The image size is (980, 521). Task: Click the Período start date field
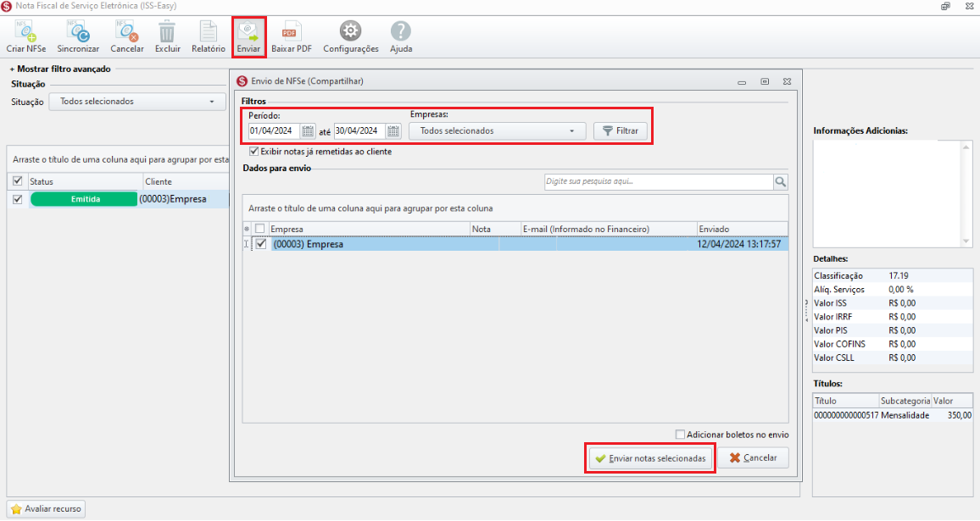tap(275, 130)
